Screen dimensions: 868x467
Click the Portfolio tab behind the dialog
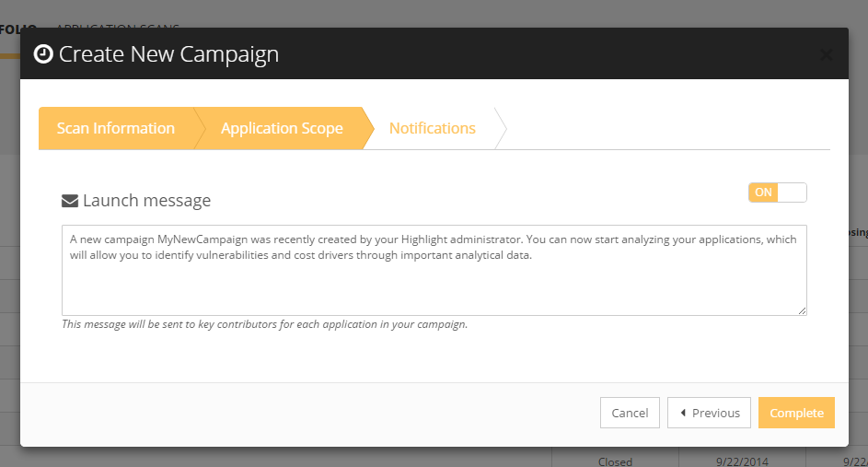17,28
